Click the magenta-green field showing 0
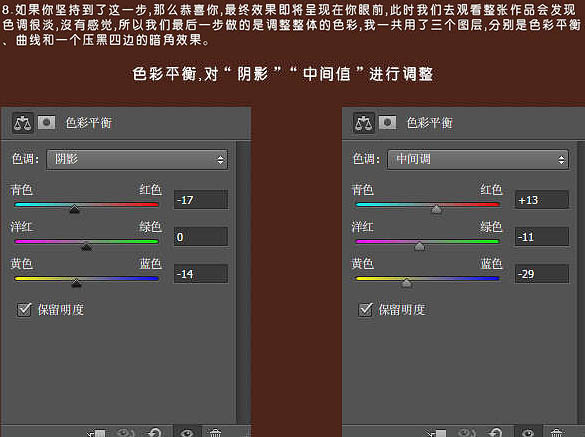Viewport: 585px width, 437px height. (x=201, y=237)
